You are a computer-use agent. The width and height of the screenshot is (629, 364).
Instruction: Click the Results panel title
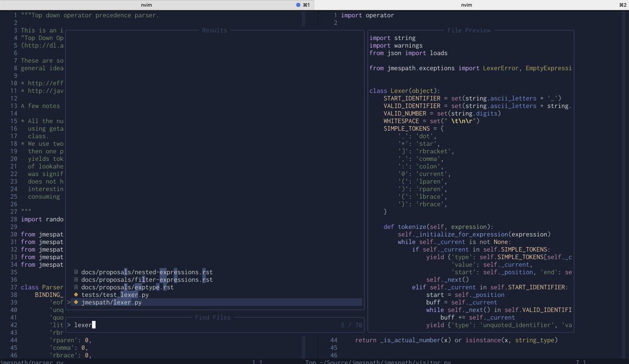[214, 30]
